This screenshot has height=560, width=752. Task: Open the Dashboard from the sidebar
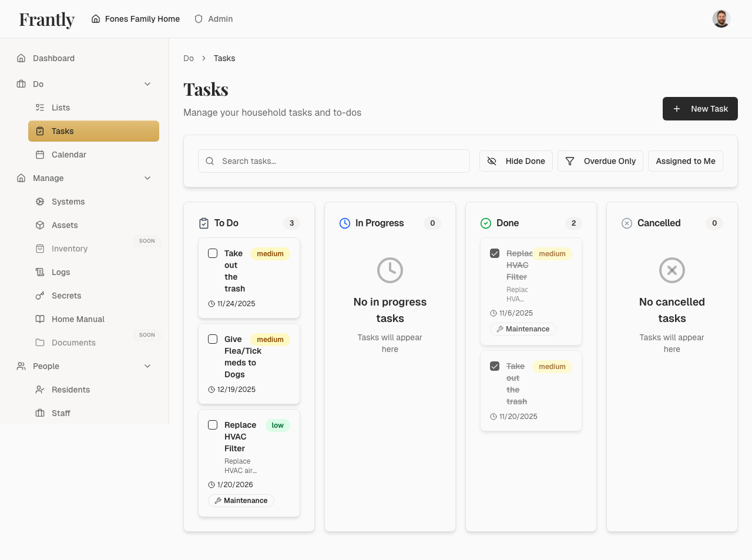pos(53,58)
